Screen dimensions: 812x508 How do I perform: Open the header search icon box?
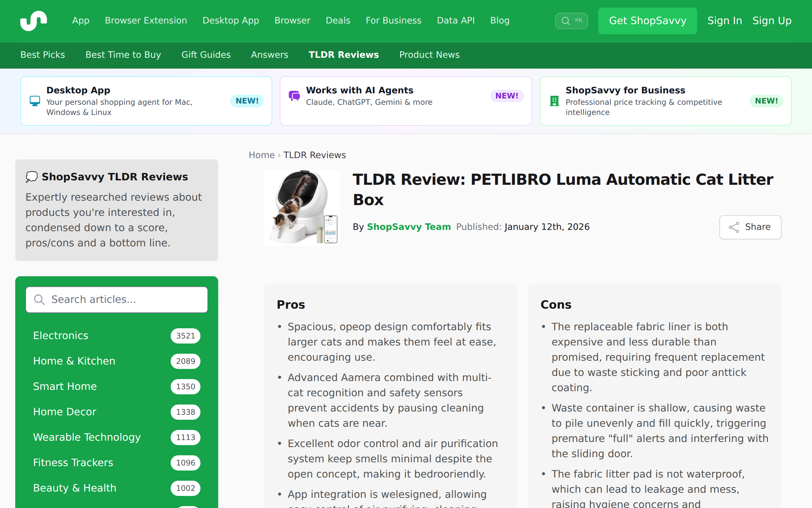tap(571, 21)
